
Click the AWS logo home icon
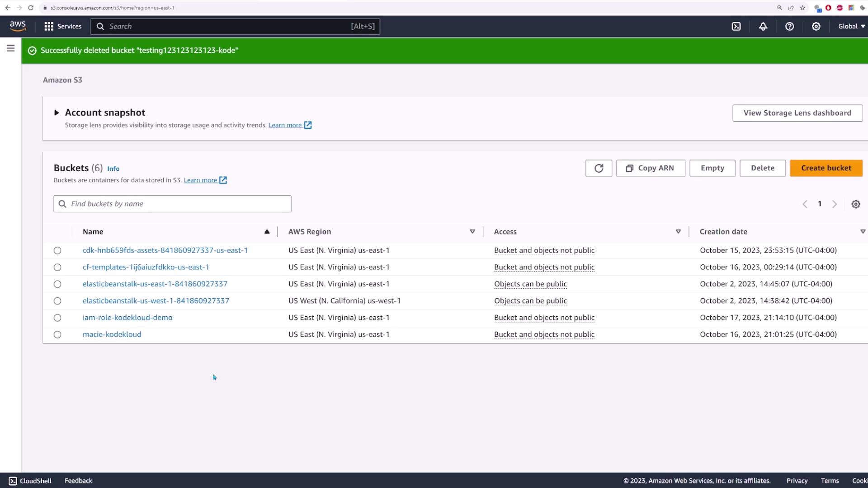18,26
